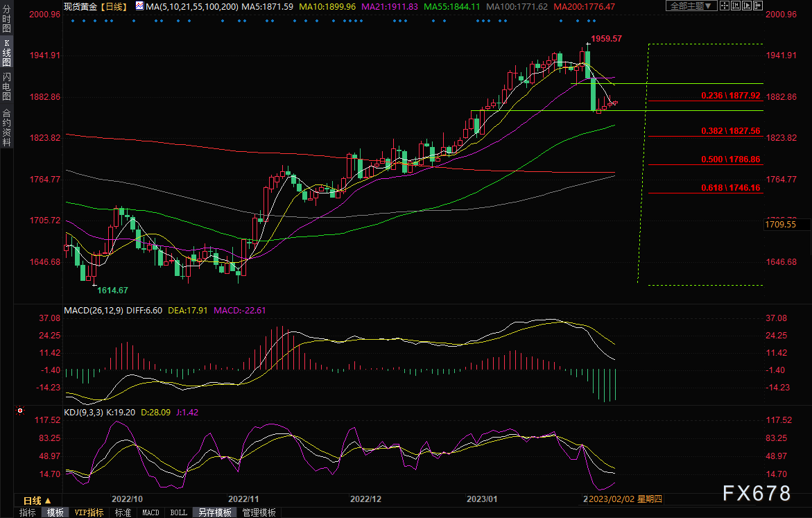Screen dimensions: 812x518
Task: Click the 现货黄金【日线】 title
Action: click(x=96, y=7)
